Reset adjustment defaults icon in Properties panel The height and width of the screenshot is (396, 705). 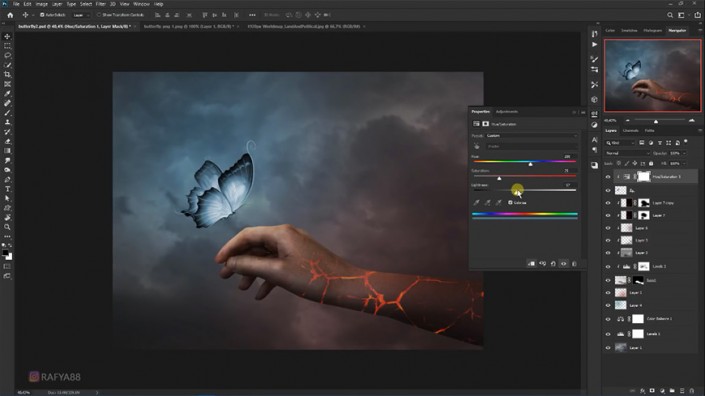(553, 264)
